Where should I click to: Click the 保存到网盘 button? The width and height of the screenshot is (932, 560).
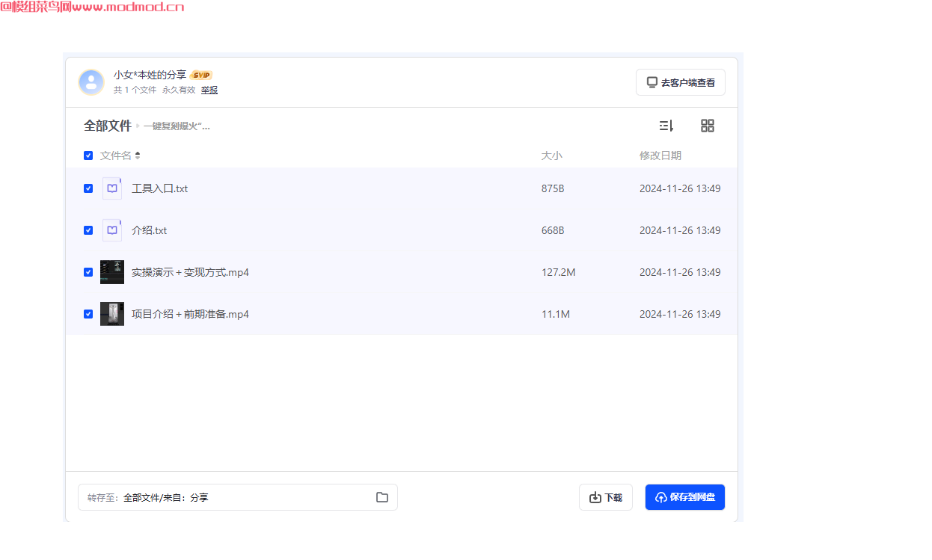pyautogui.click(x=685, y=497)
